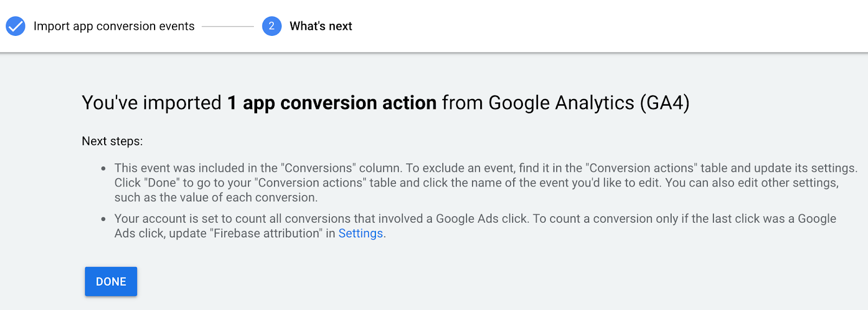Click "such as the value of each conversion" line
The height and width of the screenshot is (310, 868).
(x=216, y=198)
